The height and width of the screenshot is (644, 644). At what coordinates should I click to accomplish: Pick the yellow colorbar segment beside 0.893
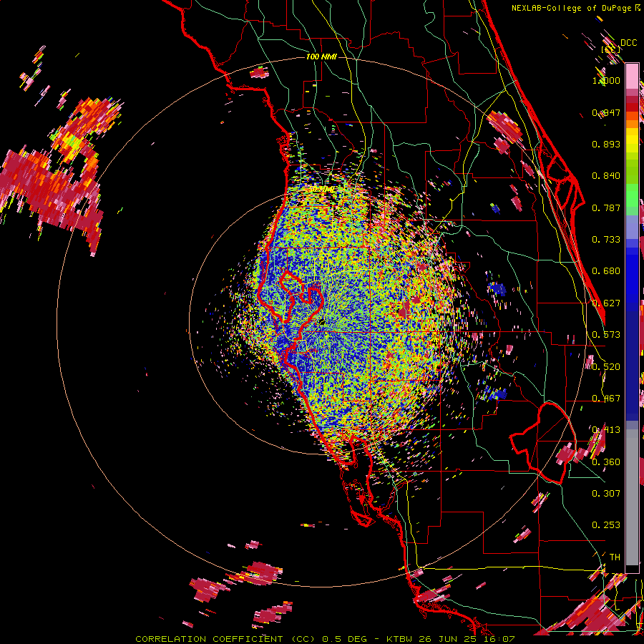(632, 141)
